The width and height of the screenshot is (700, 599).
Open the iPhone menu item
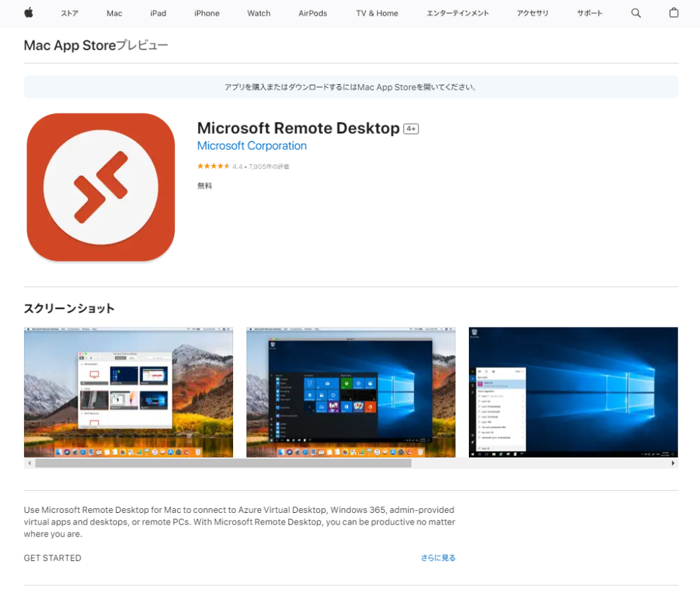206,14
